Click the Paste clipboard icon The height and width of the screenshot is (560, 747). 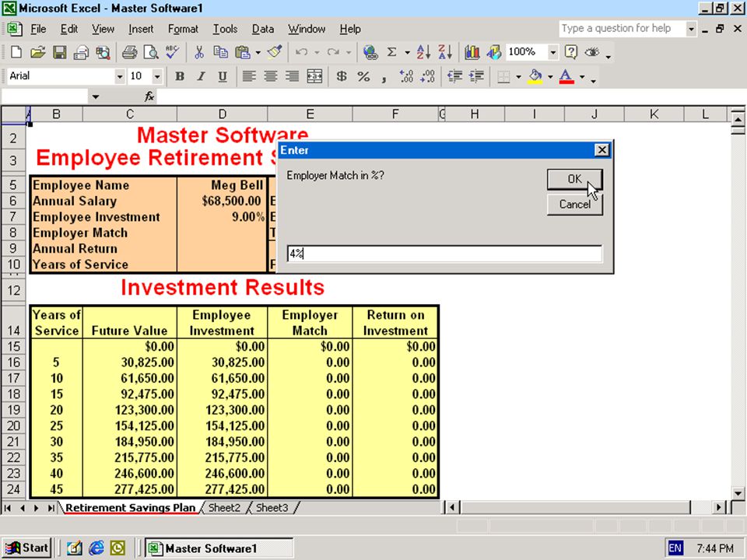pos(243,52)
